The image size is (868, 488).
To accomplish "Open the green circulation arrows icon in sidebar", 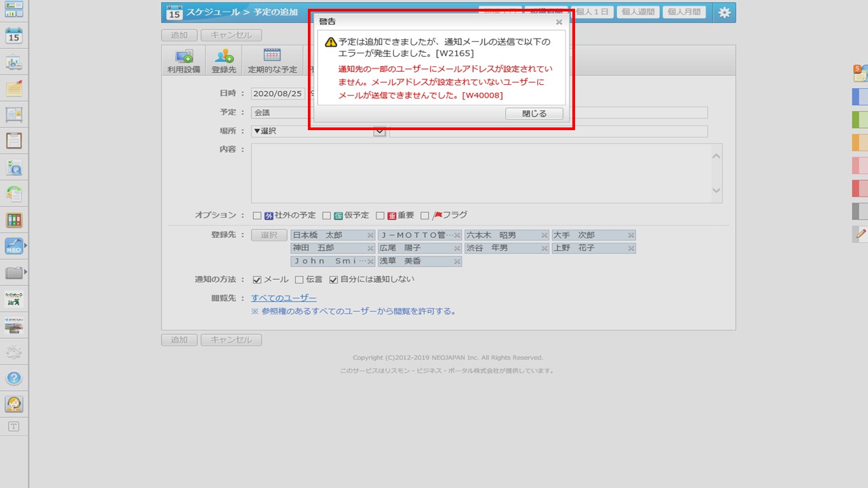I will [14, 193].
